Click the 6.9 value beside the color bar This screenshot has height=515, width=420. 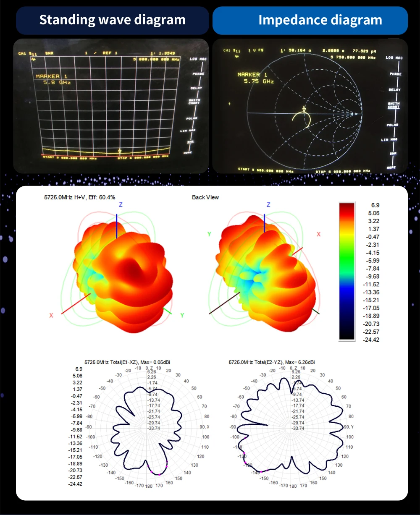click(x=375, y=205)
